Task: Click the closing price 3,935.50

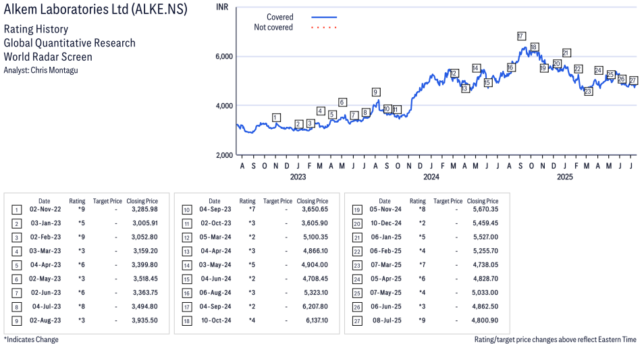Action: [x=144, y=320]
